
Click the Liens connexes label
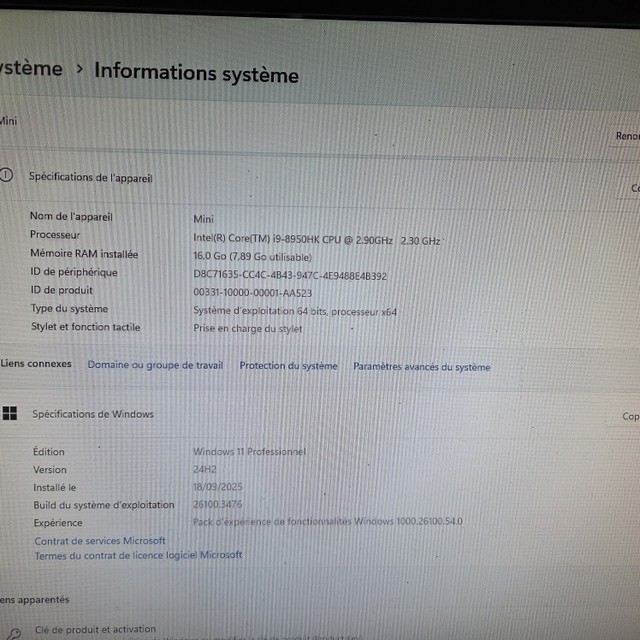pyautogui.click(x=36, y=363)
